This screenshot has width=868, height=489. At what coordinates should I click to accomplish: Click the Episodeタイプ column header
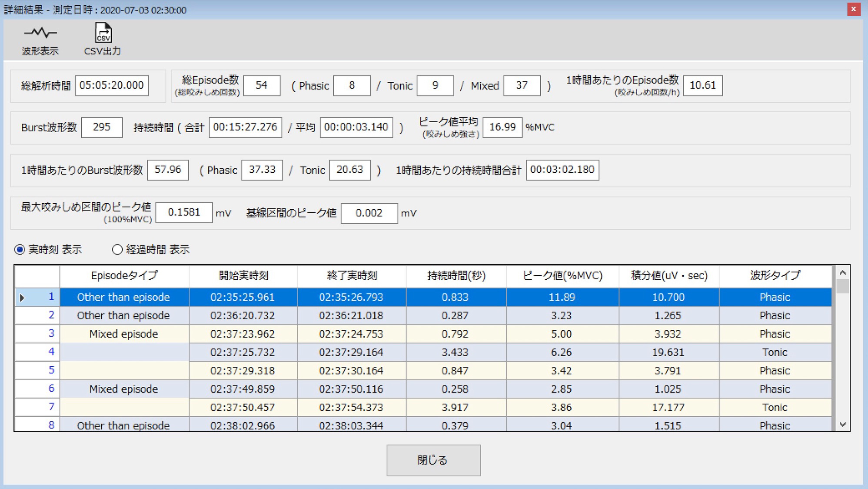[x=124, y=276]
